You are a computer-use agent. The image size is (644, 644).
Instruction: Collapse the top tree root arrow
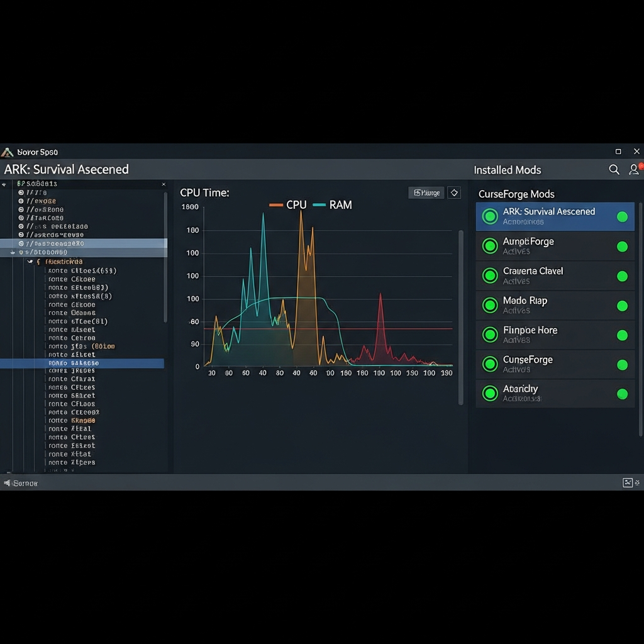tap(4, 184)
